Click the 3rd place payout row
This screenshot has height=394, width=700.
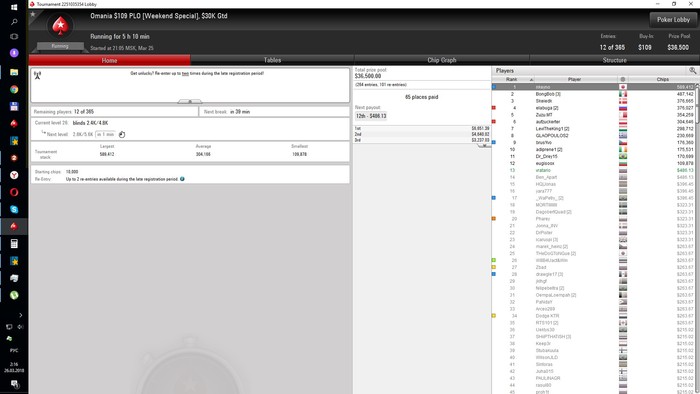click(x=422, y=140)
